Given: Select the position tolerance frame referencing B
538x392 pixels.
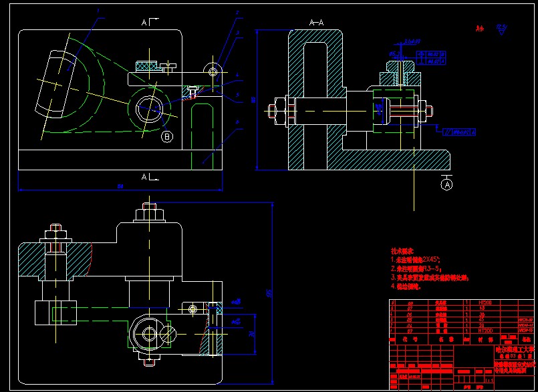Looking at the screenshot, I should [431, 54].
